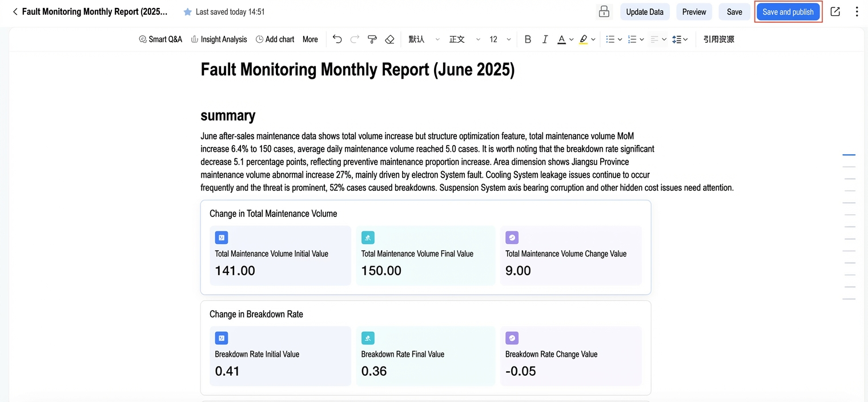Select the 0.41 value
868x402 pixels.
click(x=227, y=371)
